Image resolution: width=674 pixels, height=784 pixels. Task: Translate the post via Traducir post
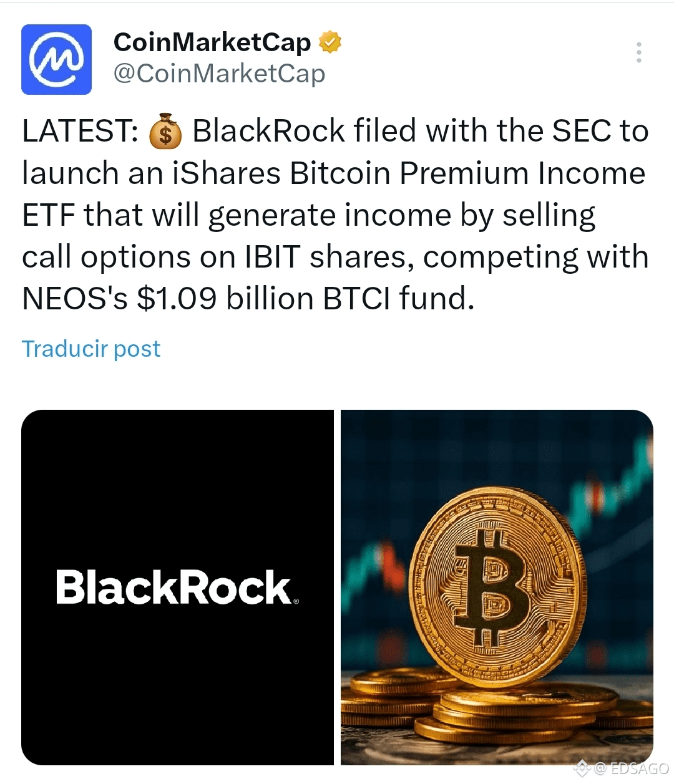coord(91,348)
